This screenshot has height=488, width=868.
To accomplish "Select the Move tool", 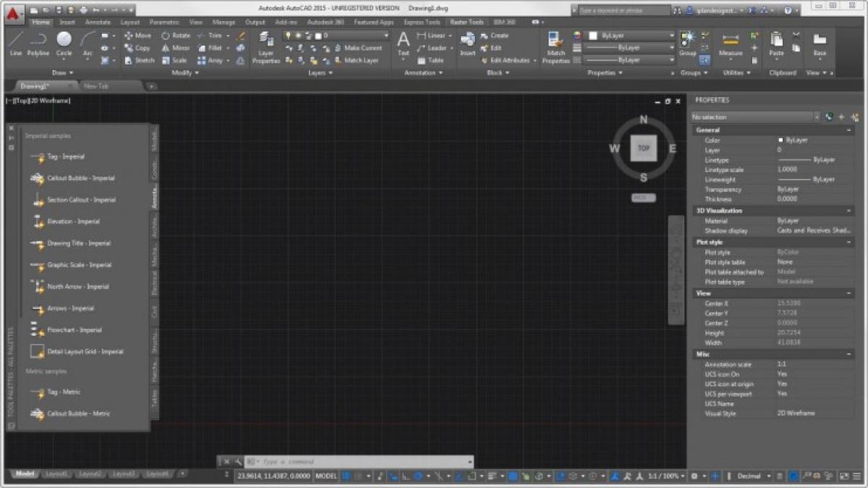I will [x=137, y=35].
